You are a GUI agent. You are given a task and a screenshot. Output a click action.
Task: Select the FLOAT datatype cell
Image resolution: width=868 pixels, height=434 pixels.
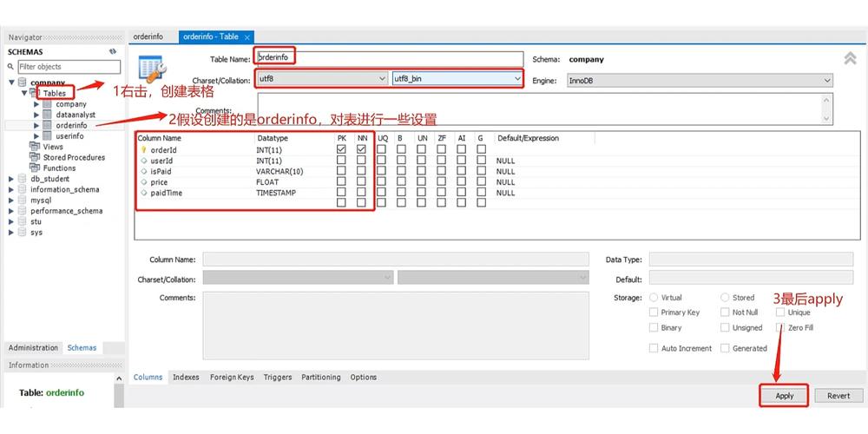click(x=267, y=182)
